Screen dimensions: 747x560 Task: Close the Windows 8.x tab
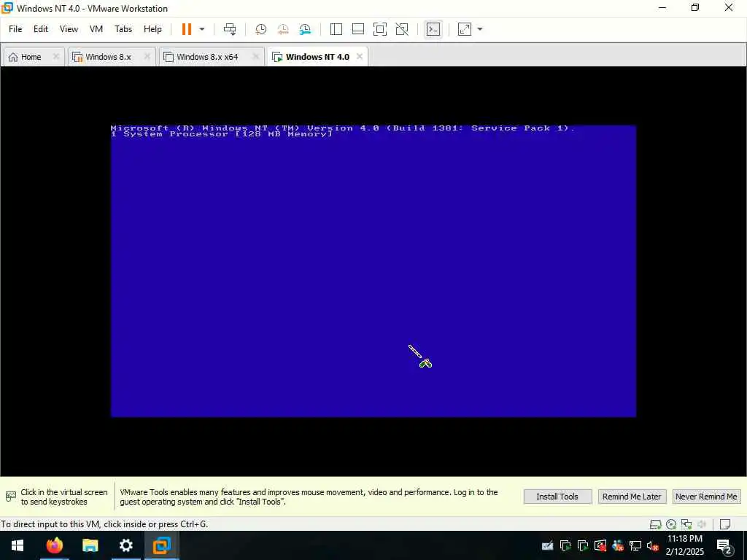tap(147, 57)
